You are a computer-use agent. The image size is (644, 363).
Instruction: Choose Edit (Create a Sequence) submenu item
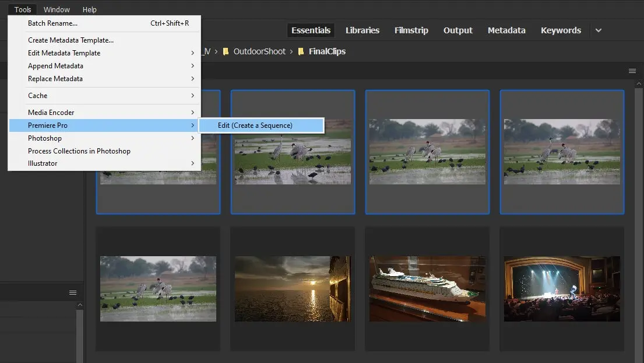point(262,125)
